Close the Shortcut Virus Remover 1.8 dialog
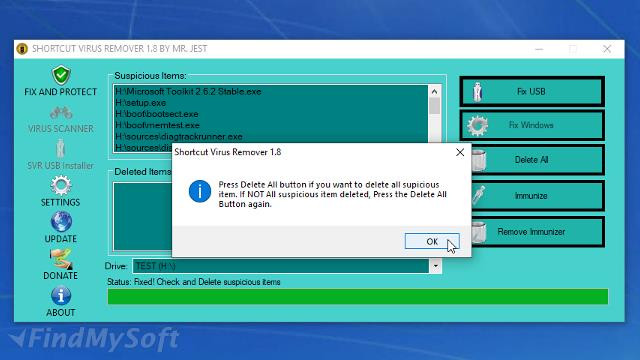 460,152
